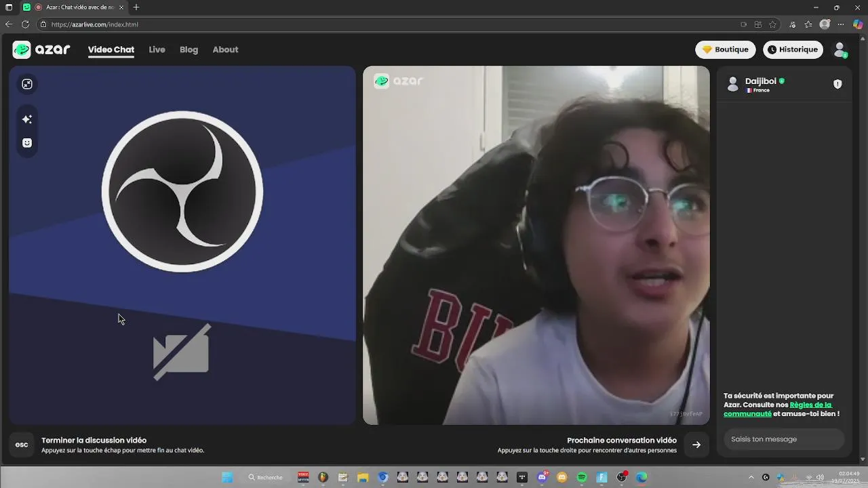Open the smiley face filter icon
This screenshot has height=488, width=868.
pyautogui.click(x=27, y=143)
